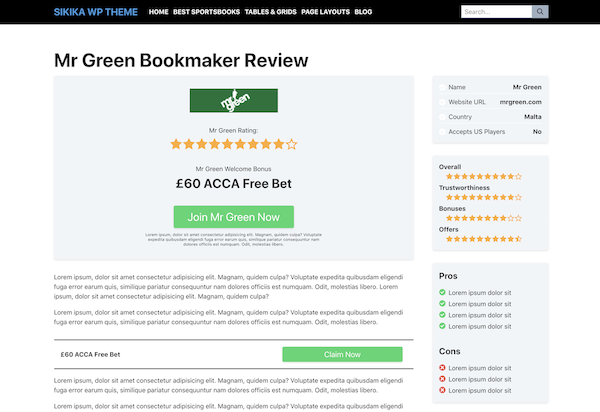This screenshot has width=600, height=412.
Task: Click the Pros heading
Action: (448, 276)
